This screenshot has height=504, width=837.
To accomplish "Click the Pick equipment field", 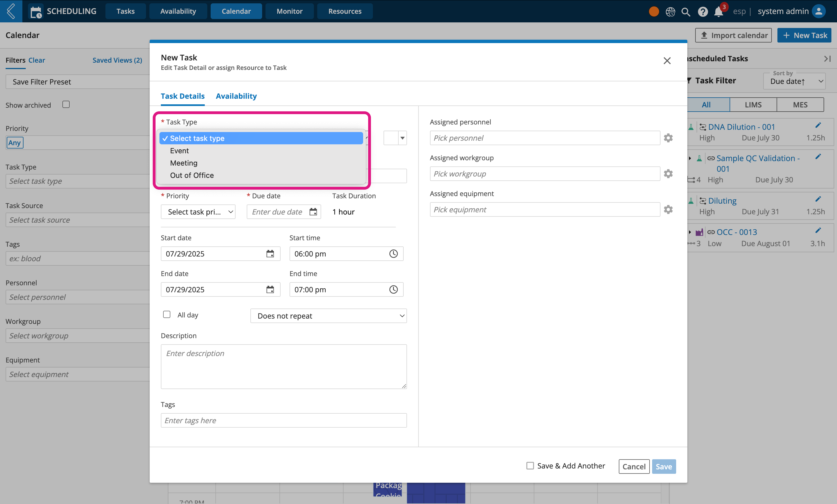I will coord(545,209).
